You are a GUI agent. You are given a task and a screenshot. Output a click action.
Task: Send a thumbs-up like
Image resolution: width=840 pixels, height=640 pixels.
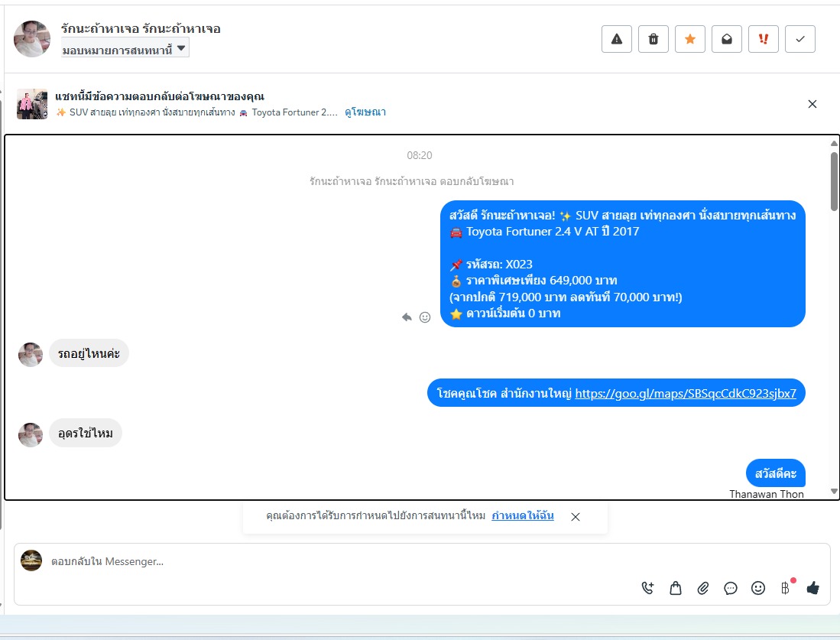(x=812, y=588)
